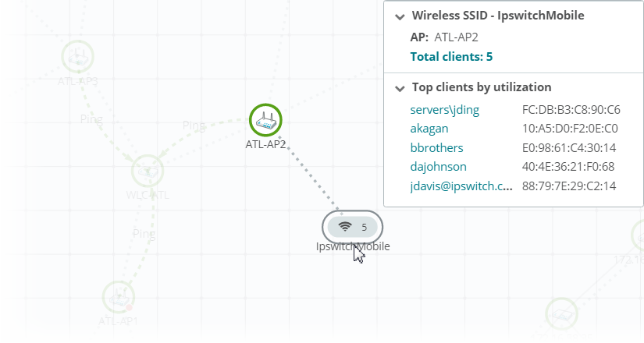Click the ATL-AP1 device icon

119,298
